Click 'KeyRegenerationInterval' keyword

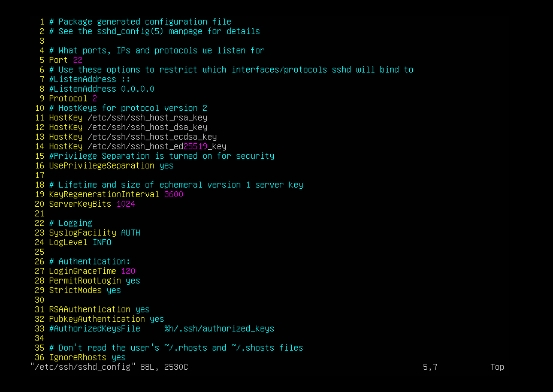click(x=104, y=194)
